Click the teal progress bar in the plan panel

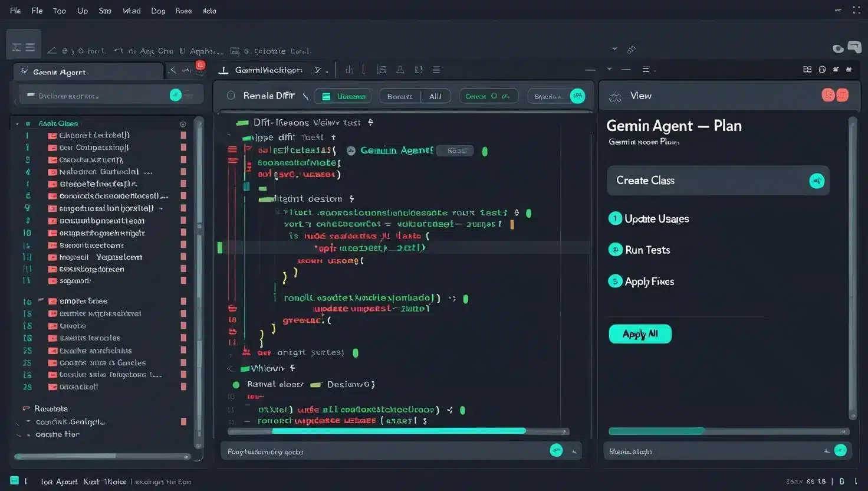click(656, 431)
